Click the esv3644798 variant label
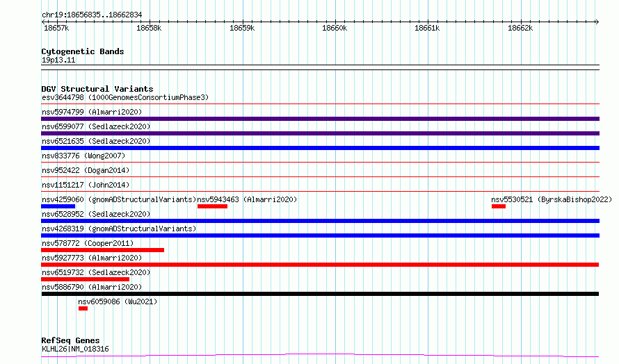 (125, 97)
